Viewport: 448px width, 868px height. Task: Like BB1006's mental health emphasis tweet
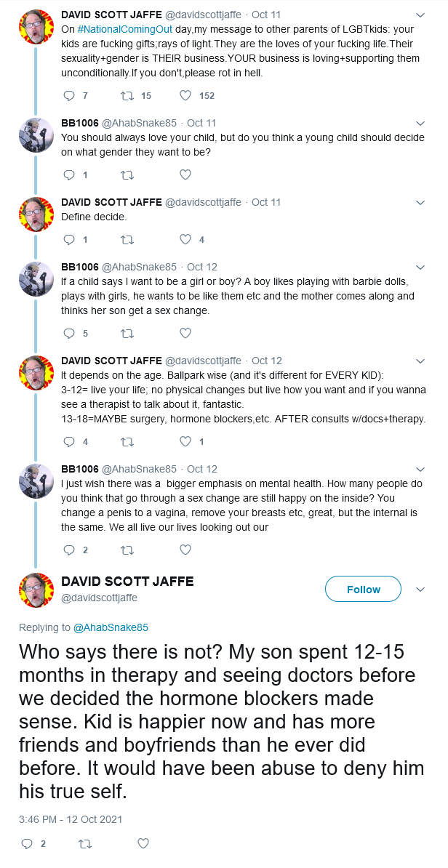pos(185,550)
